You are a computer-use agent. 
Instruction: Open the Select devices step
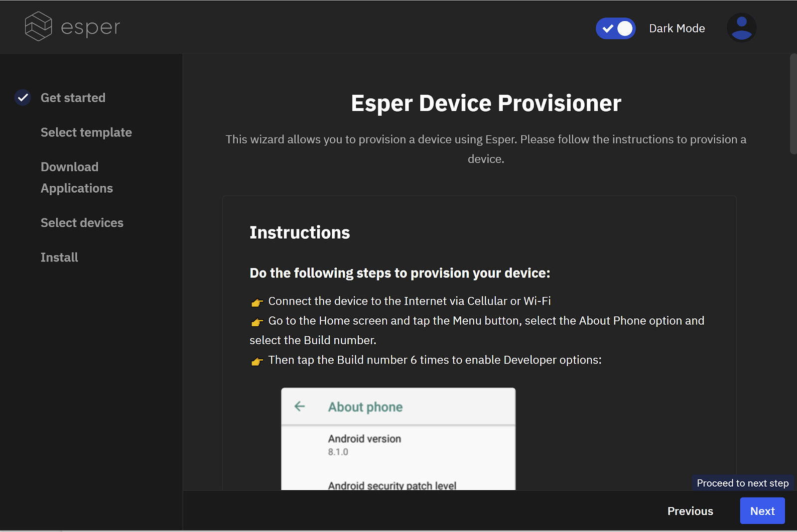[82, 223]
